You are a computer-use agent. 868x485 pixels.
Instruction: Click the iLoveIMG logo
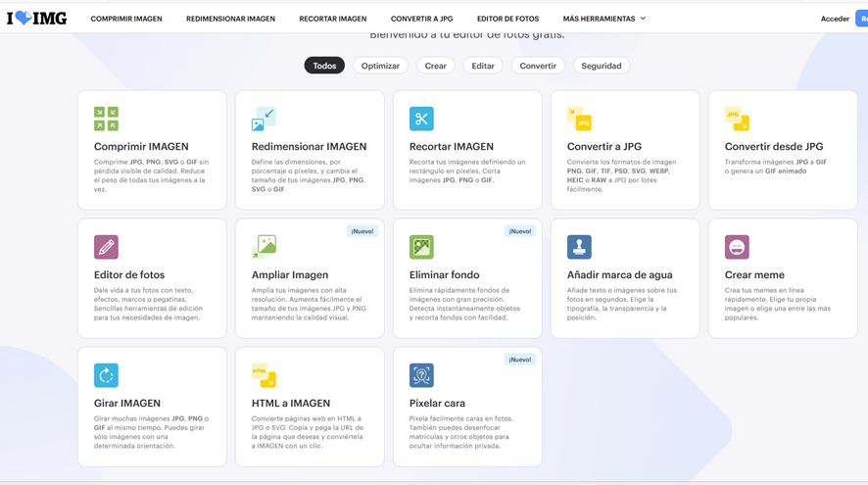(36, 19)
